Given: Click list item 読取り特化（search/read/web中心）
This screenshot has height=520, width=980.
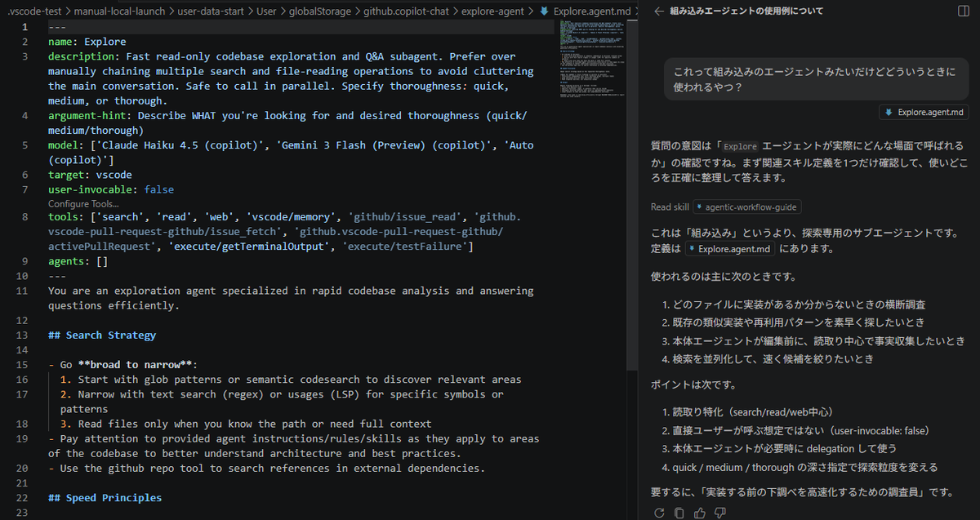Looking at the screenshot, I should 752,412.
